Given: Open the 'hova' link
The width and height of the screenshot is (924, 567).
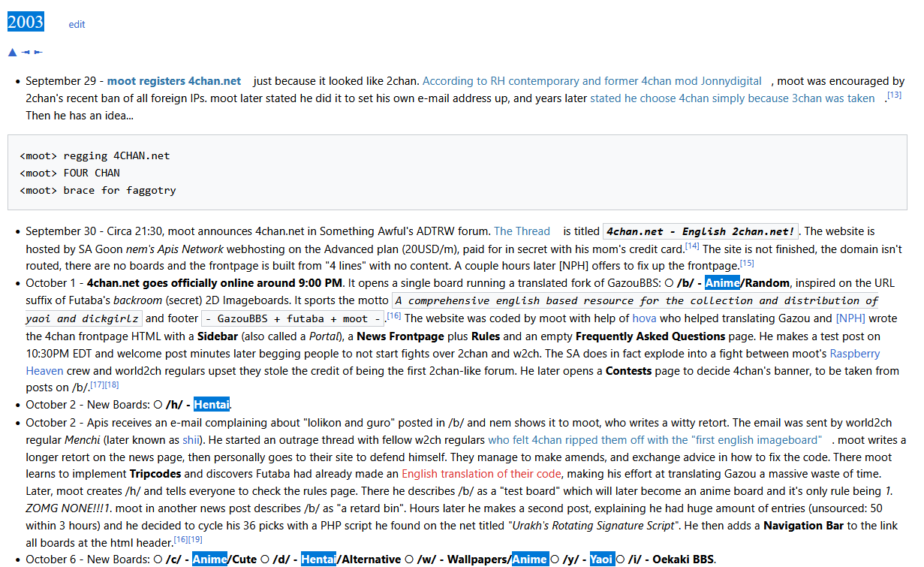Looking at the screenshot, I should (644, 318).
